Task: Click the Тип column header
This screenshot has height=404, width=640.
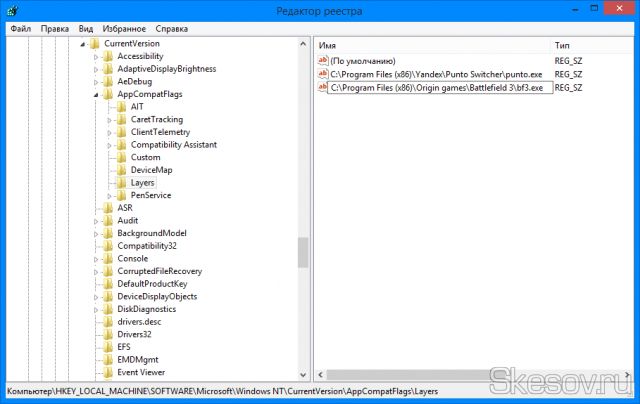Action: (590, 46)
